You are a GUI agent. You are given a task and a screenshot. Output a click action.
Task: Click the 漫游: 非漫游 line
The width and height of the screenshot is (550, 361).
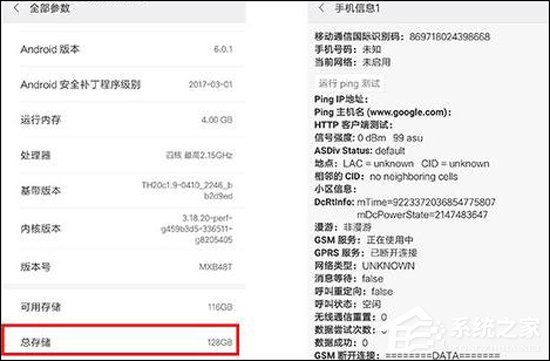click(x=343, y=227)
